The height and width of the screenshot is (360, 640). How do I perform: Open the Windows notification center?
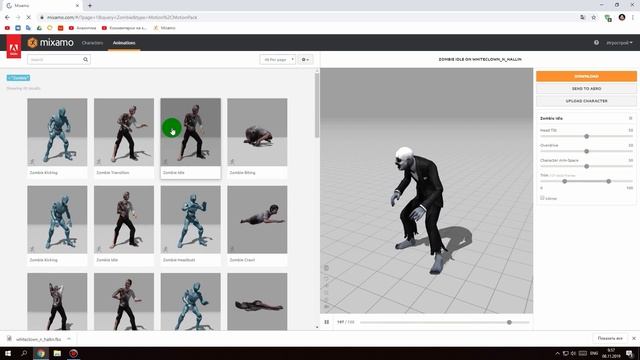(x=630, y=353)
